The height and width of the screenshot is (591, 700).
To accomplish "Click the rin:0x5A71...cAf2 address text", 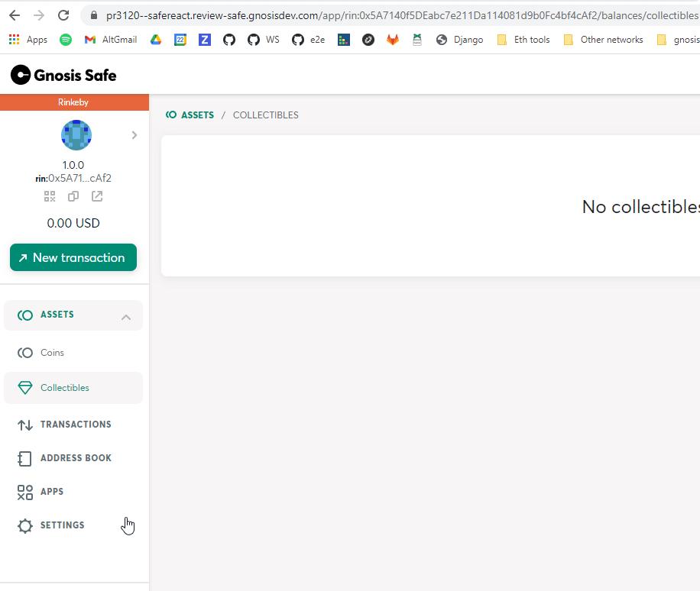I will click(x=73, y=179).
